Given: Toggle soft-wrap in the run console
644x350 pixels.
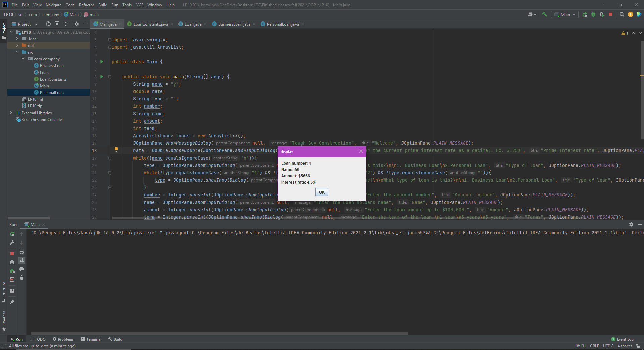Looking at the screenshot, I should coord(22,252).
